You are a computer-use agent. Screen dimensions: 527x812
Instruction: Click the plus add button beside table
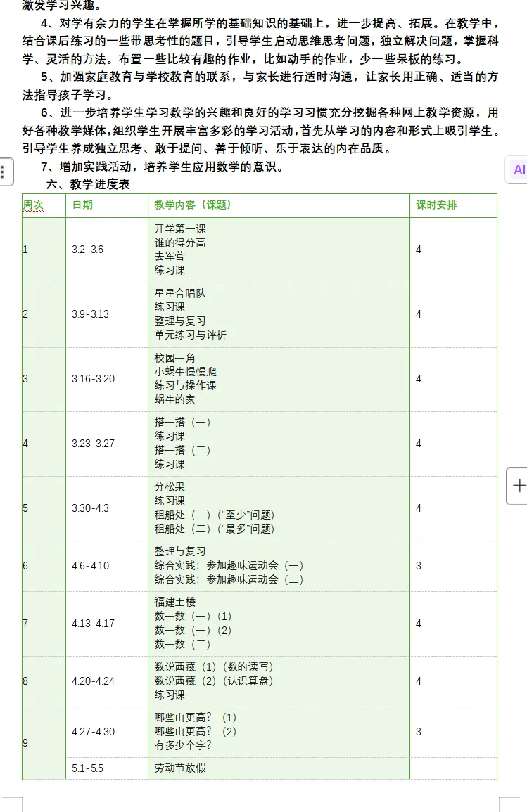(518, 486)
